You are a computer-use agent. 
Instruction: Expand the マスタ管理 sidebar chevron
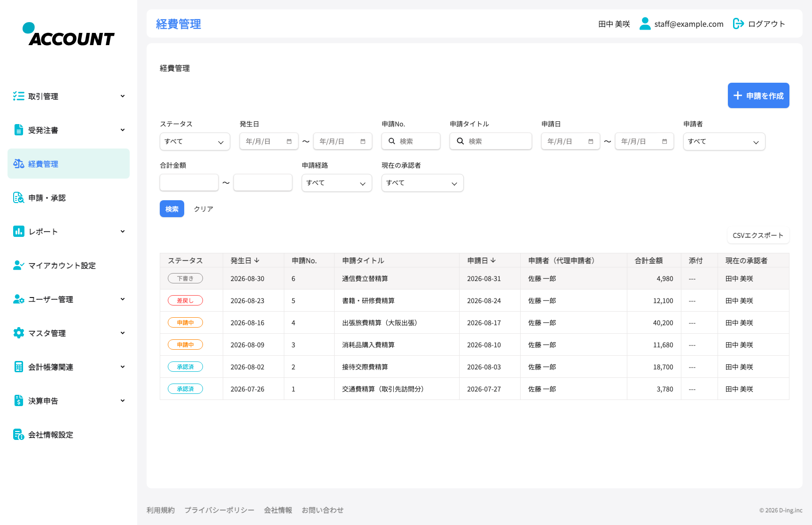click(x=123, y=333)
